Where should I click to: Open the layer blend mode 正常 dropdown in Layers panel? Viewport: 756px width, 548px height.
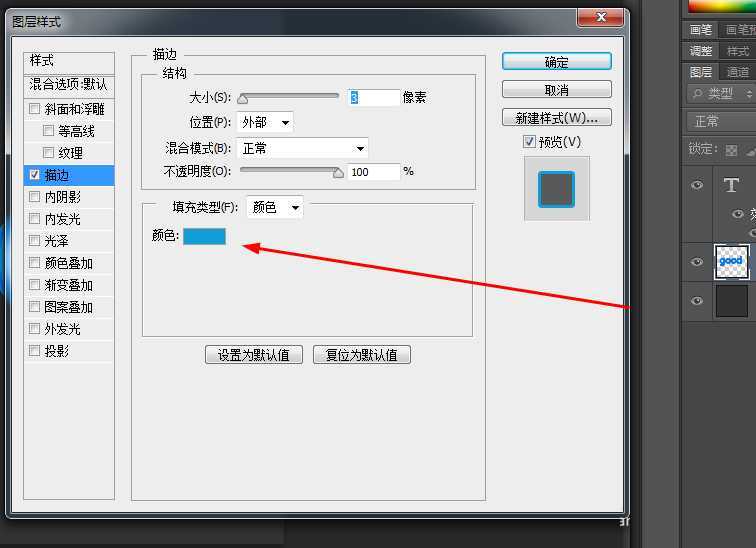(722, 121)
